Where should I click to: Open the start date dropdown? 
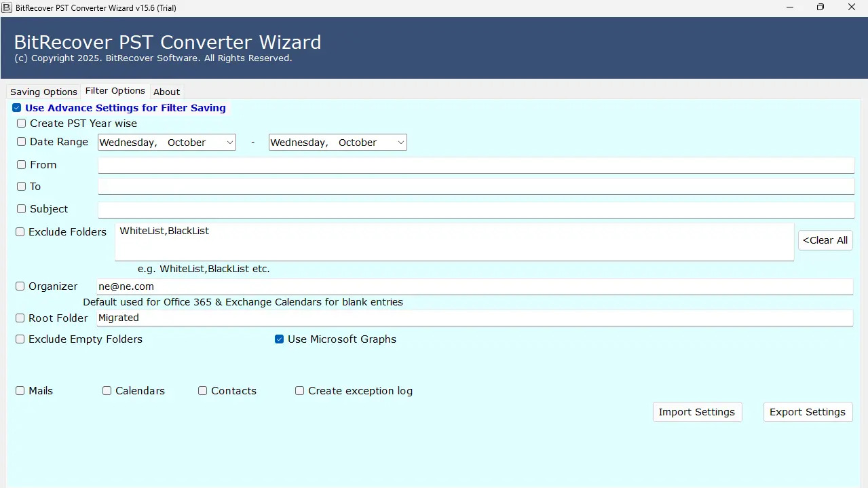[229, 142]
